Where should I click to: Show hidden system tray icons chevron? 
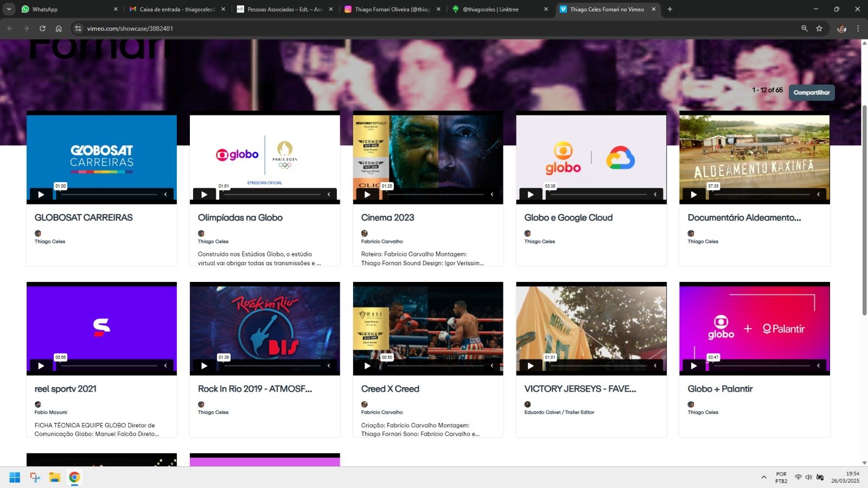[x=764, y=477]
